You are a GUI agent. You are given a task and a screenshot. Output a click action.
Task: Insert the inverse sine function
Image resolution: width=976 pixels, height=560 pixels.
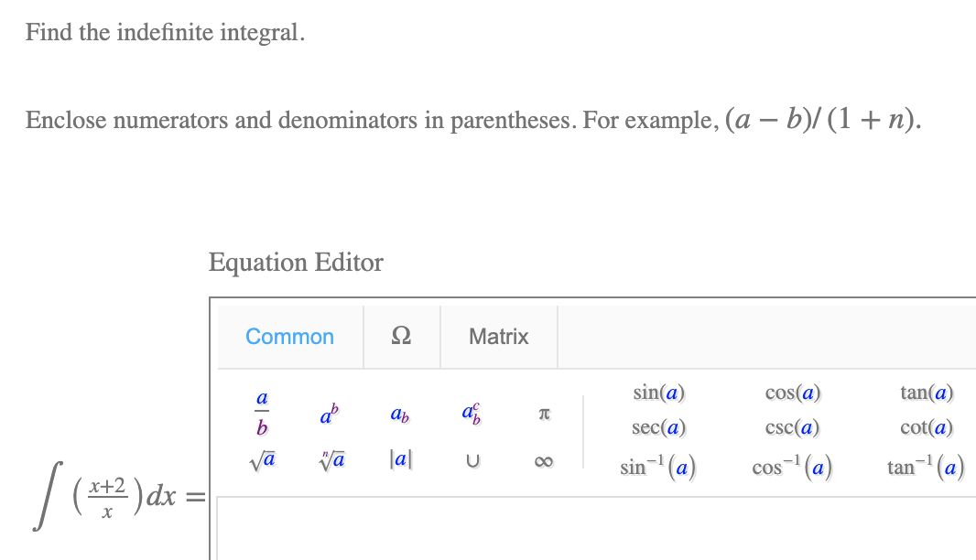coord(658,466)
